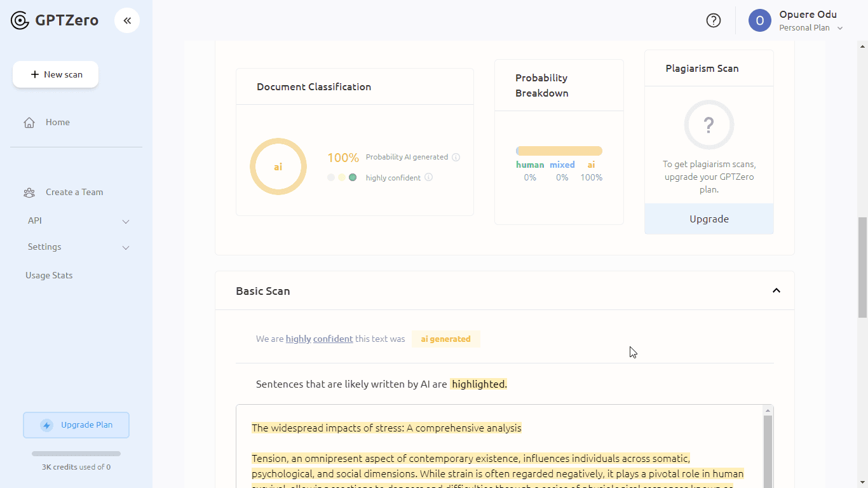Click the lightning bolt Upgrade Plan icon
868x488 pixels.
point(46,425)
